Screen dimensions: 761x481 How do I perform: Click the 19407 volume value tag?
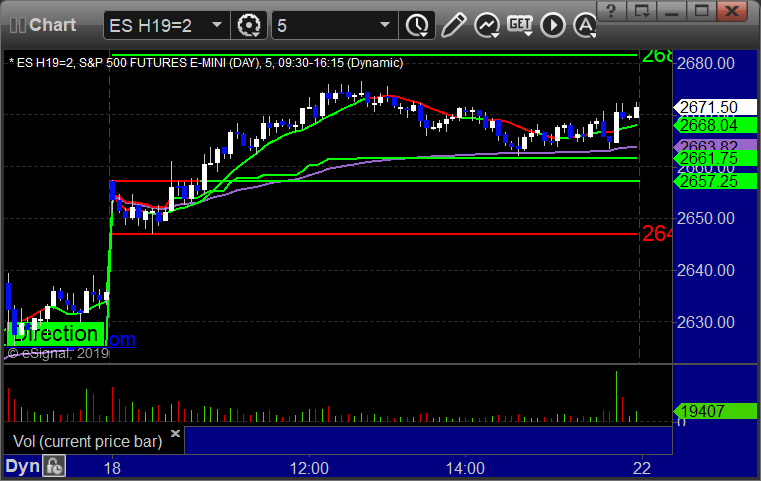715,411
